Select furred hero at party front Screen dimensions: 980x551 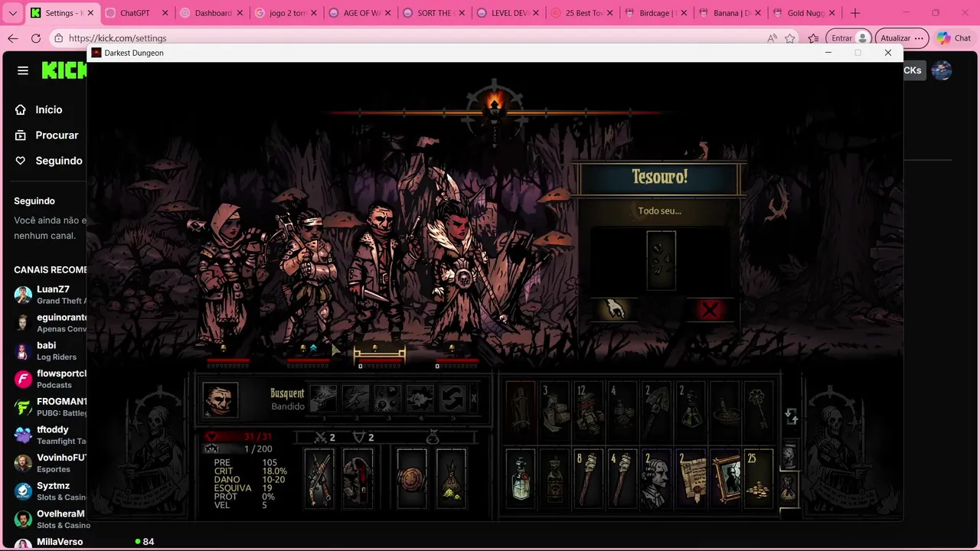(x=463, y=272)
